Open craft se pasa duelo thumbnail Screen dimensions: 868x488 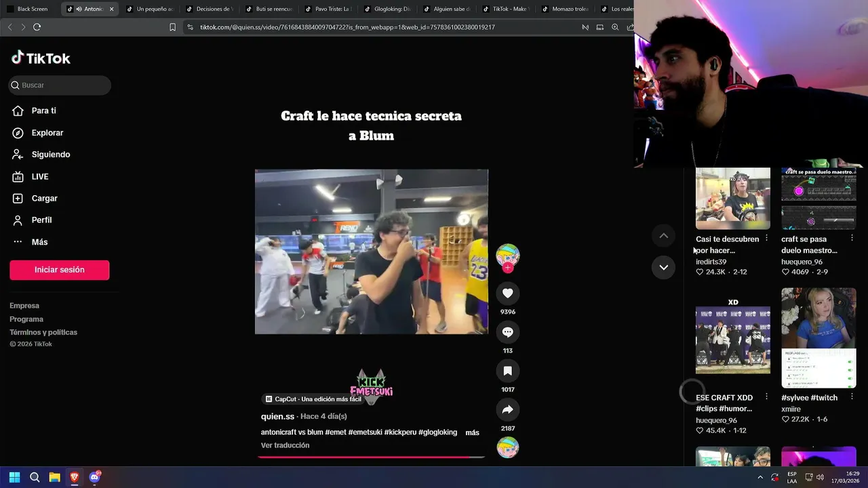pyautogui.click(x=818, y=199)
